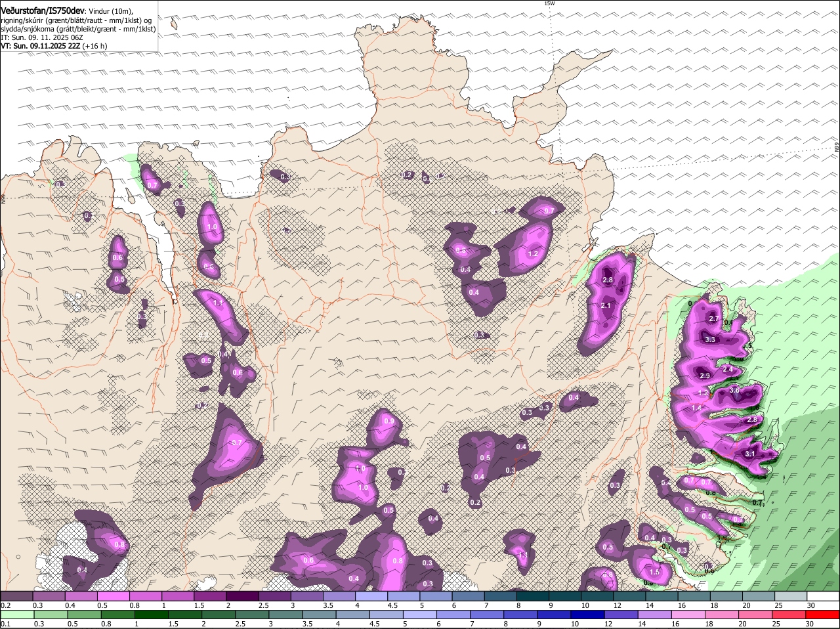Click the snow legend swatch between 1 and 1.5
840x629 pixels.
[x=178, y=596]
